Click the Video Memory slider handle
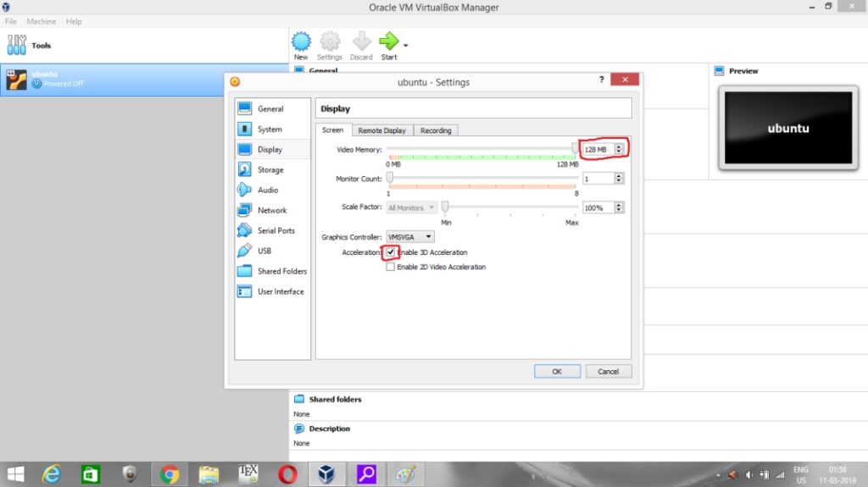 (x=576, y=147)
